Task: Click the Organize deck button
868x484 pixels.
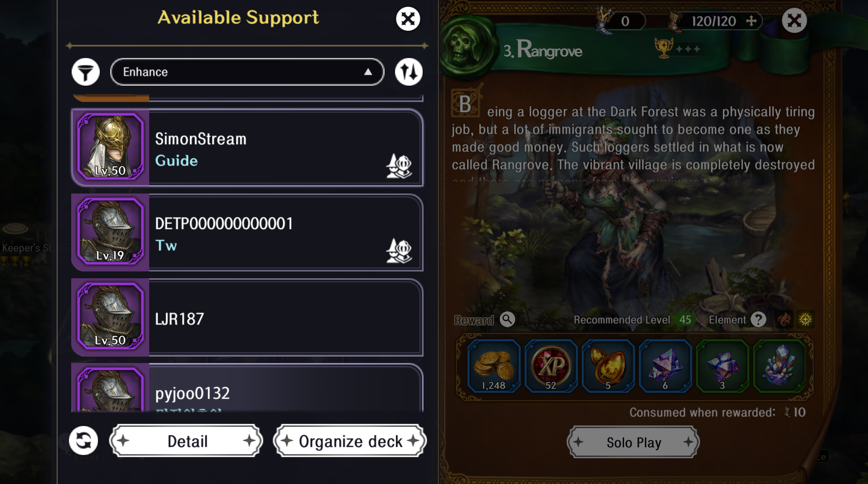Action: tap(350, 441)
